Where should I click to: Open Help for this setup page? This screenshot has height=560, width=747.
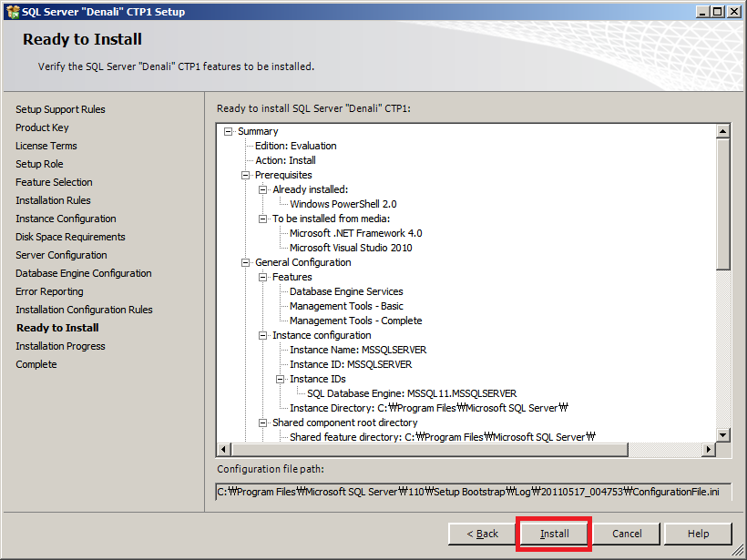click(x=698, y=534)
